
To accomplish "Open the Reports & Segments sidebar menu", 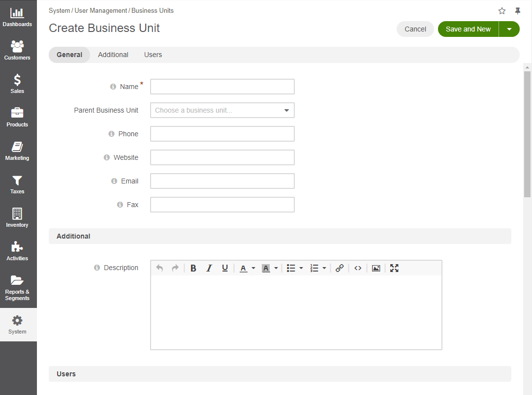I will [17, 288].
